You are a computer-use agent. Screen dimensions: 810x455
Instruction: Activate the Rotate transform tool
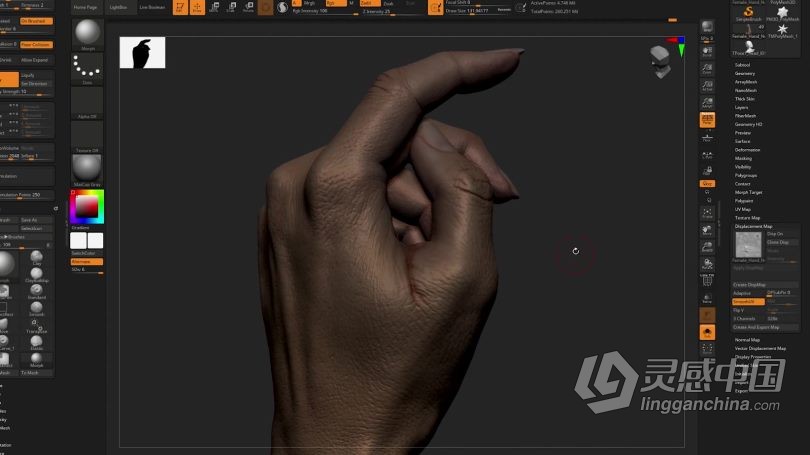pos(248,7)
